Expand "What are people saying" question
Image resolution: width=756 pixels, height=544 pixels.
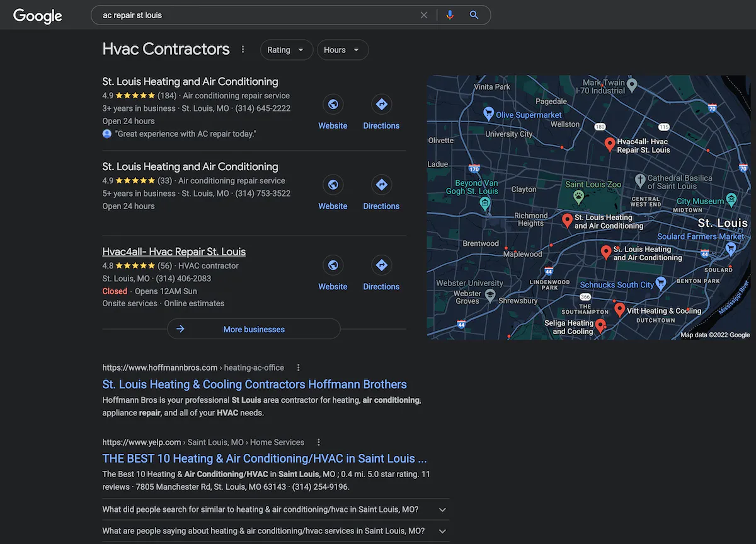[276, 531]
